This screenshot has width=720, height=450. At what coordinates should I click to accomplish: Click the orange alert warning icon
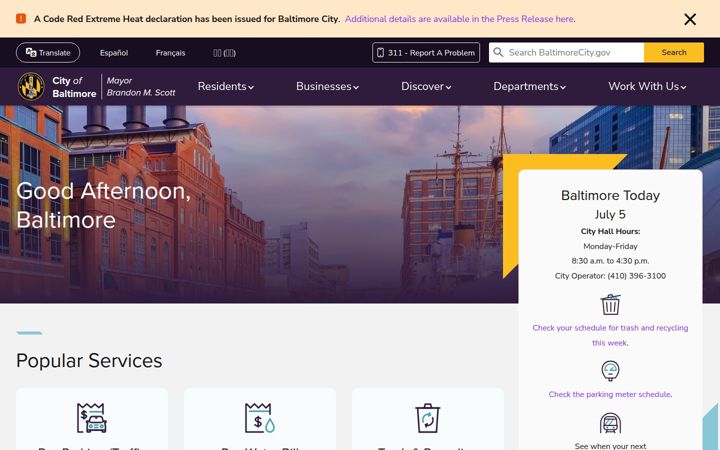(x=21, y=18)
